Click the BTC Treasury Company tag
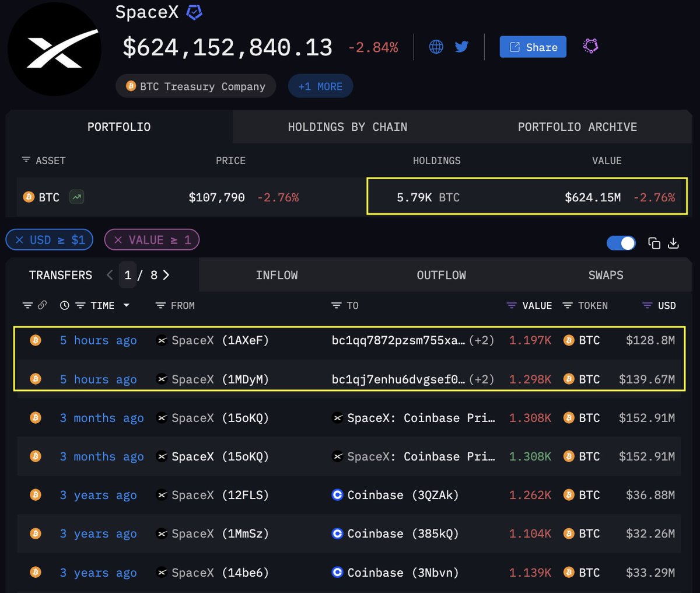The height and width of the screenshot is (593, 700). click(196, 86)
